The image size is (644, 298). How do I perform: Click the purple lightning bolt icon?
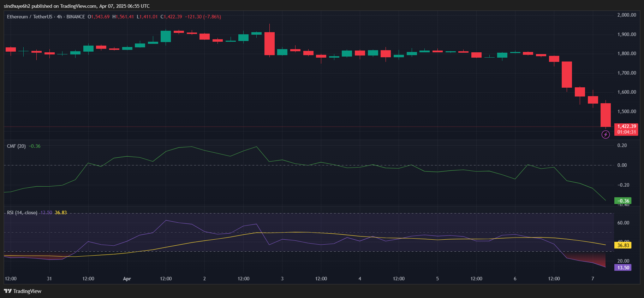click(606, 134)
